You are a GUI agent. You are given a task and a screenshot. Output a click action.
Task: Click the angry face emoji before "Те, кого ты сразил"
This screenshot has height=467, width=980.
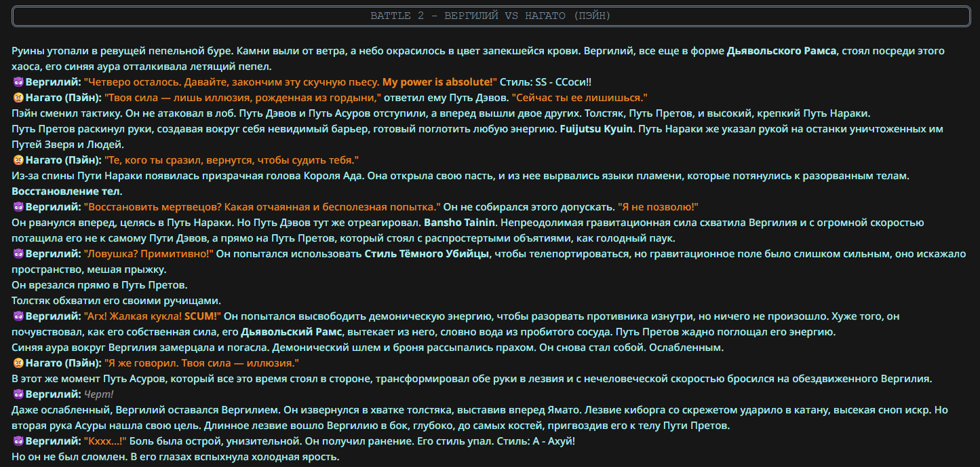tap(18, 160)
